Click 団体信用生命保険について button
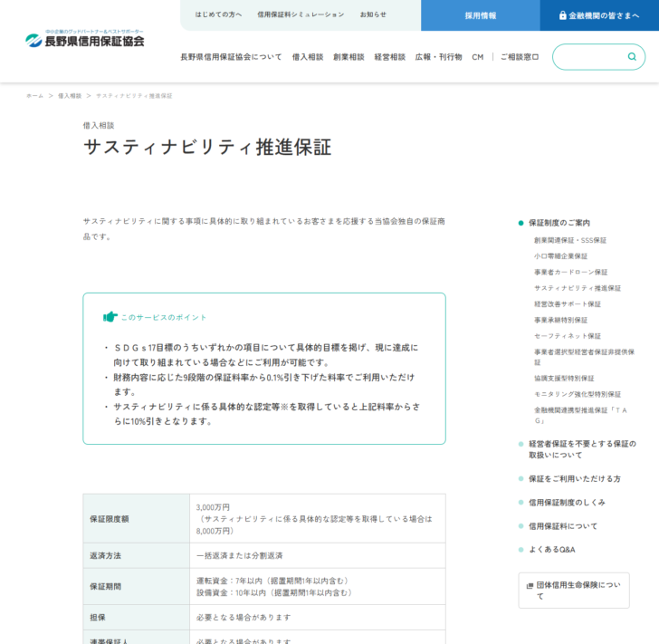Viewport: 659px width, 644px height. 574,591
